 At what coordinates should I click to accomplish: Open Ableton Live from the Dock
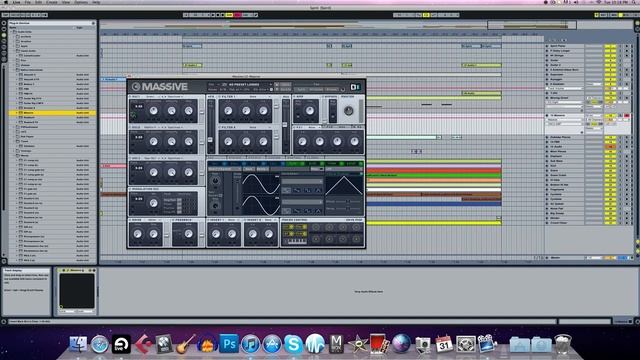coord(121,344)
